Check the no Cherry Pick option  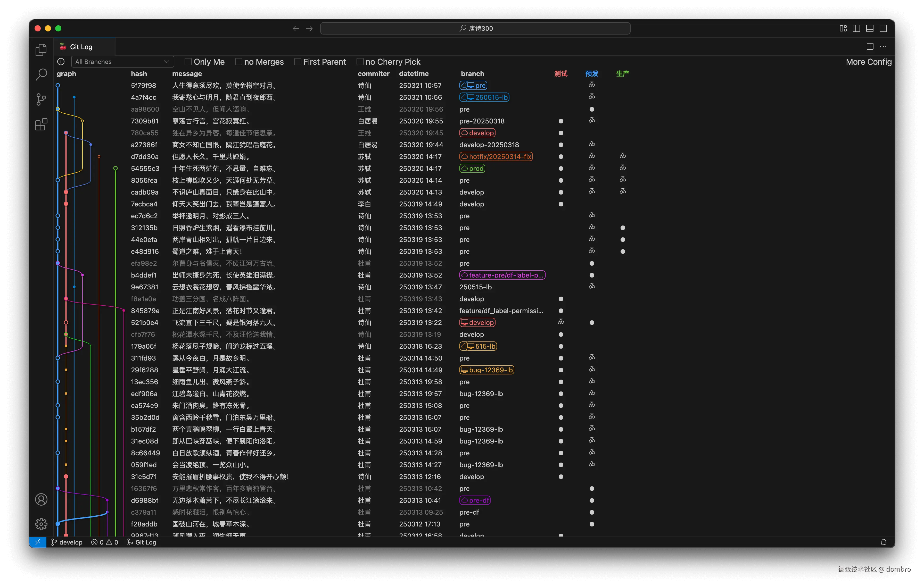point(360,61)
